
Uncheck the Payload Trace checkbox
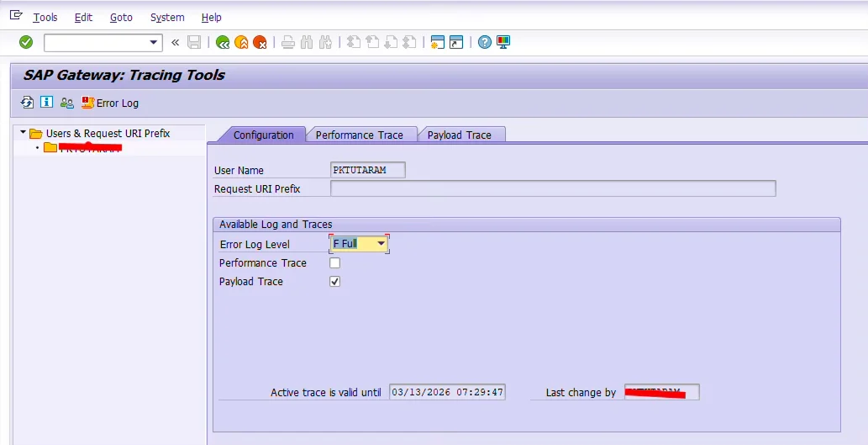tap(335, 282)
